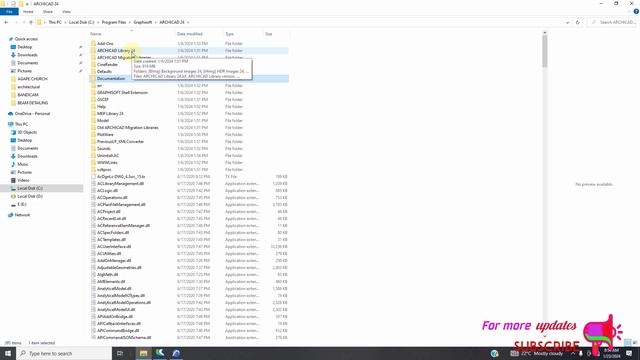Select the Defaults folder

104,71
